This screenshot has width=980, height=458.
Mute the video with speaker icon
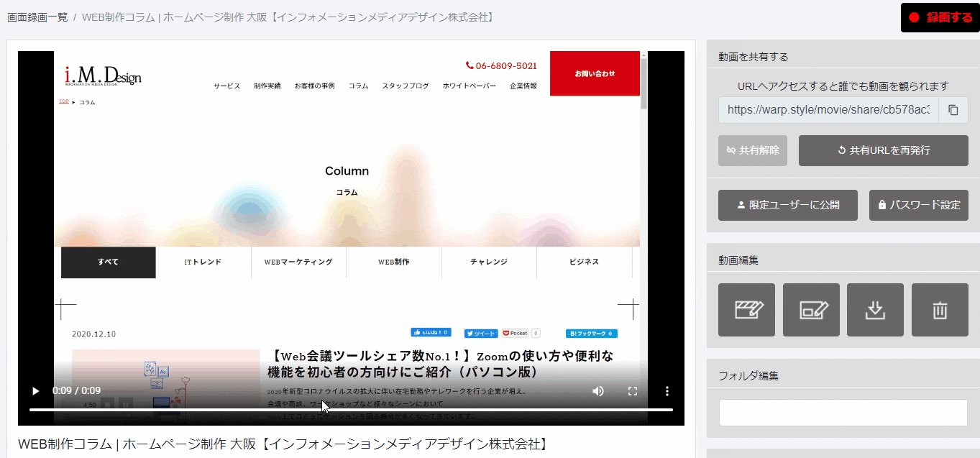[x=598, y=391]
